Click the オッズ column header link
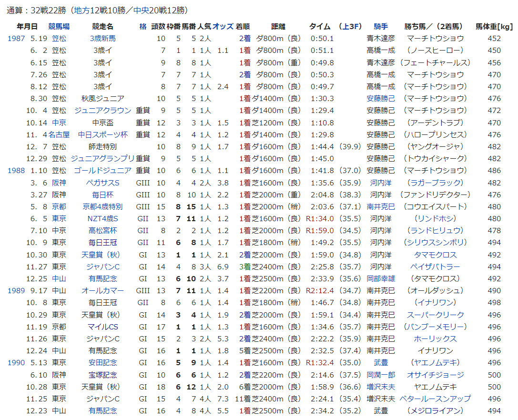 click(223, 27)
